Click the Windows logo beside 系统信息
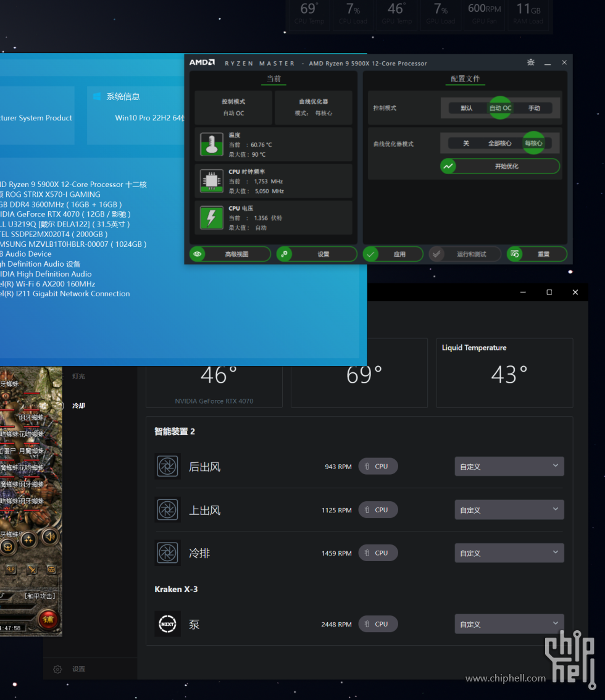This screenshot has width=605, height=700. (97, 96)
